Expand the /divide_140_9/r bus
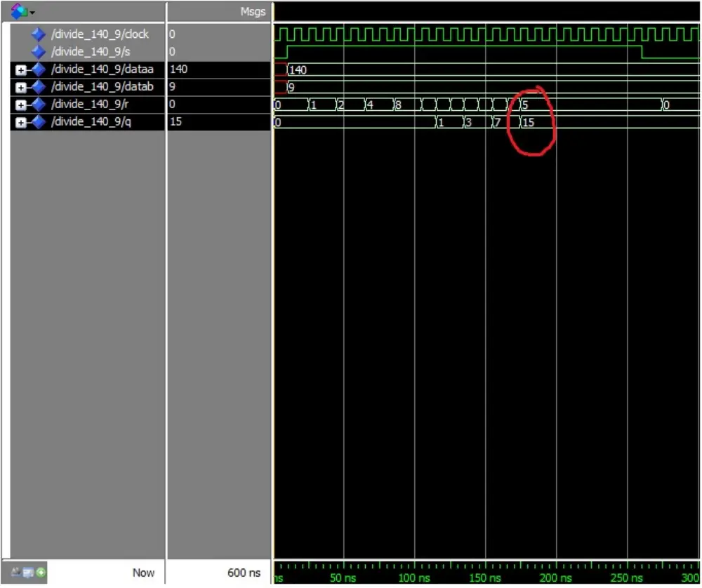 click(20, 105)
